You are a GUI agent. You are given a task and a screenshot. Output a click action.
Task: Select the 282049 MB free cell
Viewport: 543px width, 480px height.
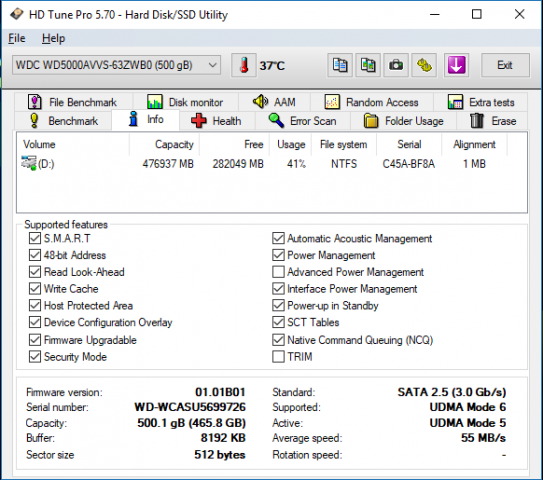tap(238, 164)
